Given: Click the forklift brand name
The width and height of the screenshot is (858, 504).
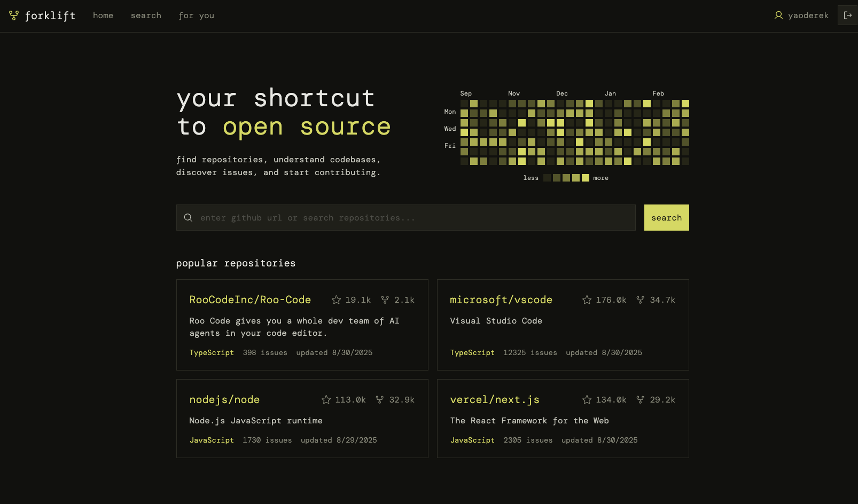Looking at the screenshot, I should point(50,16).
